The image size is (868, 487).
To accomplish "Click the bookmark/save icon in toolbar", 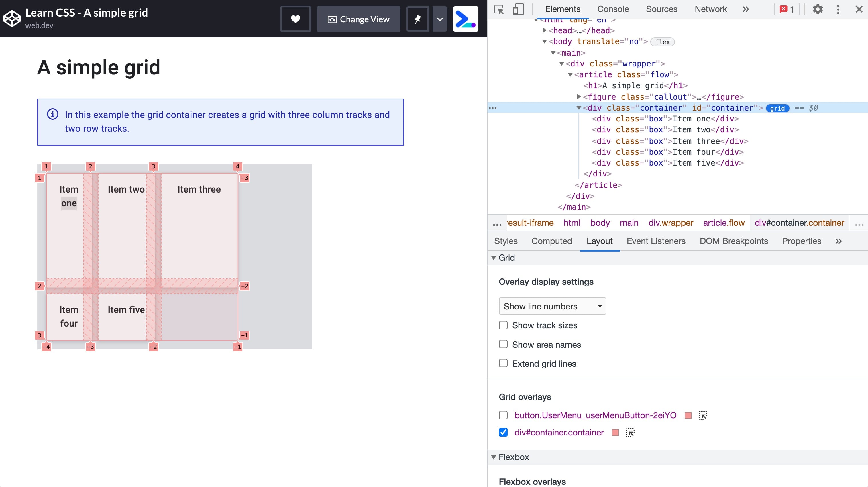I will point(417,19).
